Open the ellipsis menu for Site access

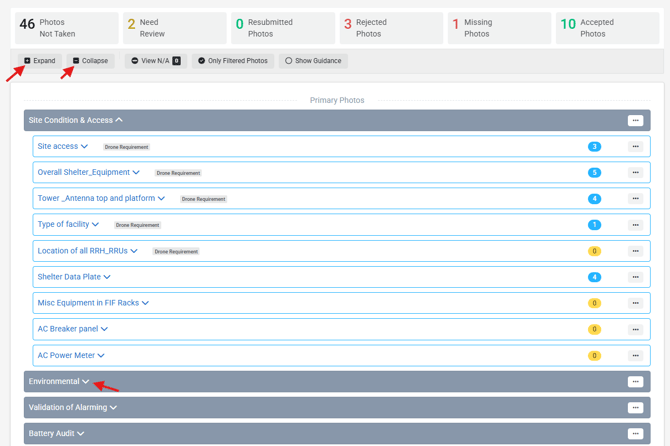point(635,147)
